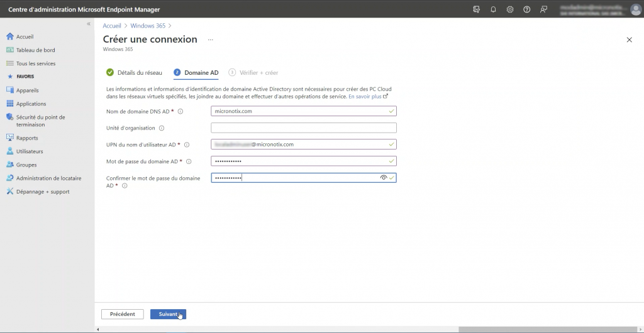Click the Créer une connexion page title
Viewport: 644px width, 333px height.
click(150, 40)
